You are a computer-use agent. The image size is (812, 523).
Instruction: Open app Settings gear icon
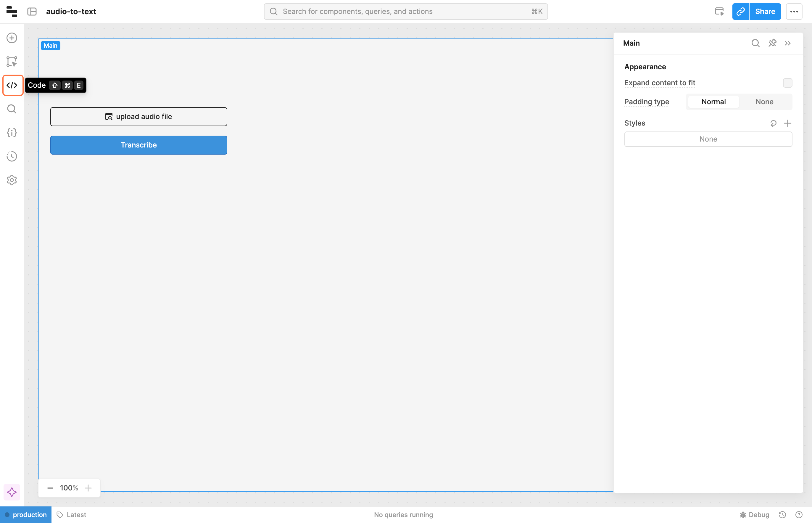coord(12,180)
